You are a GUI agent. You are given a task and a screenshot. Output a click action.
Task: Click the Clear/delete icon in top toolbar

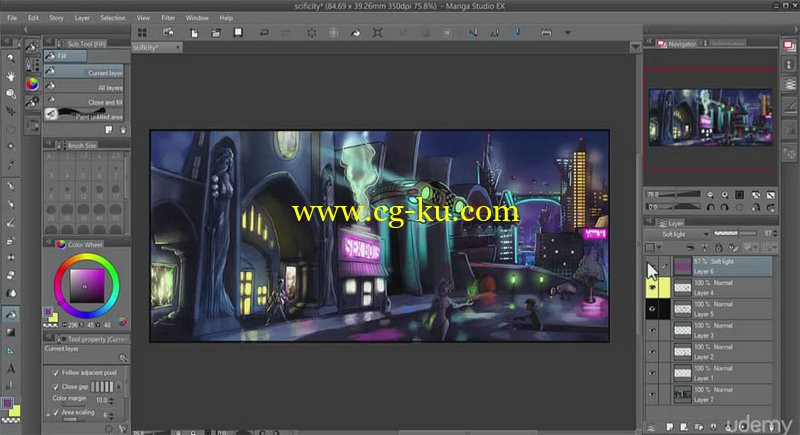pos(312,33)
